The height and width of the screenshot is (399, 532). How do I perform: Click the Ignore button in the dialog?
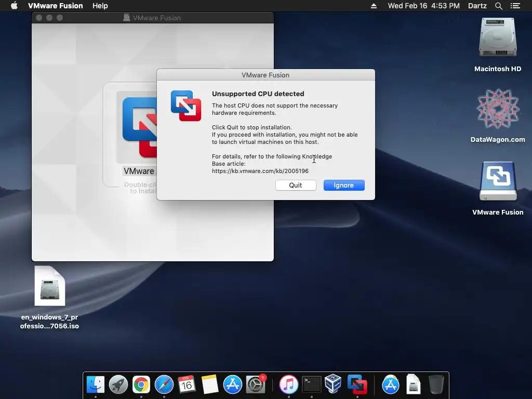(x=344, y=185)
